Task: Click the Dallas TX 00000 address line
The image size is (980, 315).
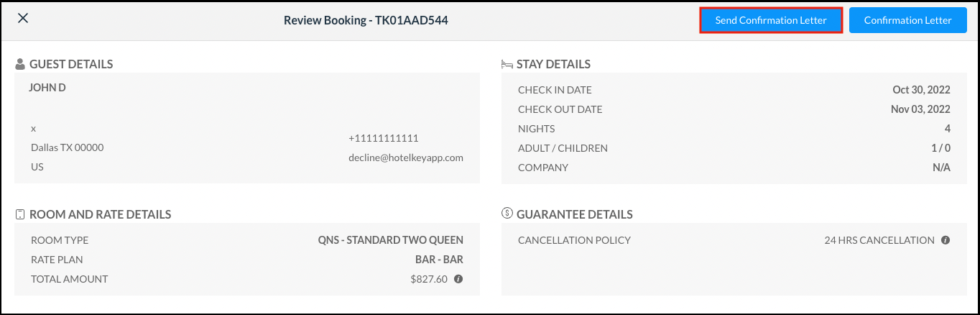Action: pos(68,147)
